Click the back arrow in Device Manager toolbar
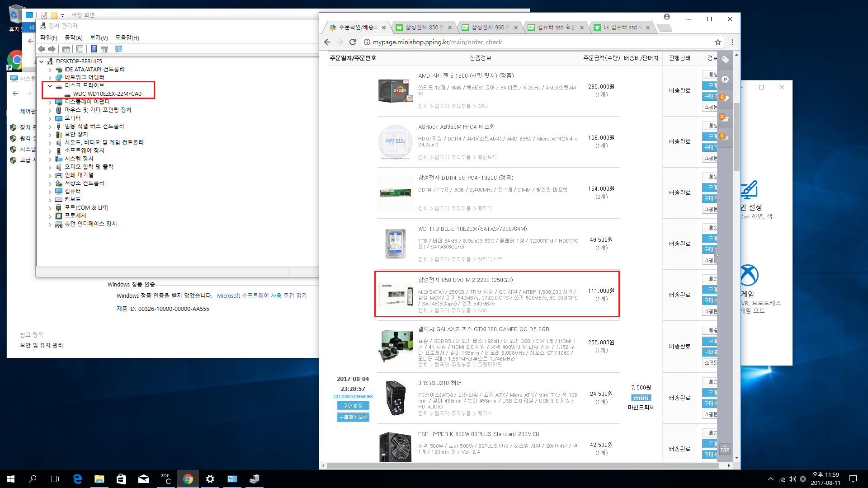868x488 pixels. point(42,49)
